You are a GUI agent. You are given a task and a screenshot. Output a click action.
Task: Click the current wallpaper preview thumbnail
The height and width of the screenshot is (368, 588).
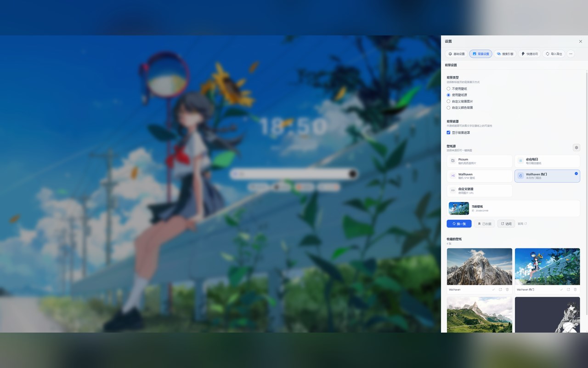(x=459, y=208)
